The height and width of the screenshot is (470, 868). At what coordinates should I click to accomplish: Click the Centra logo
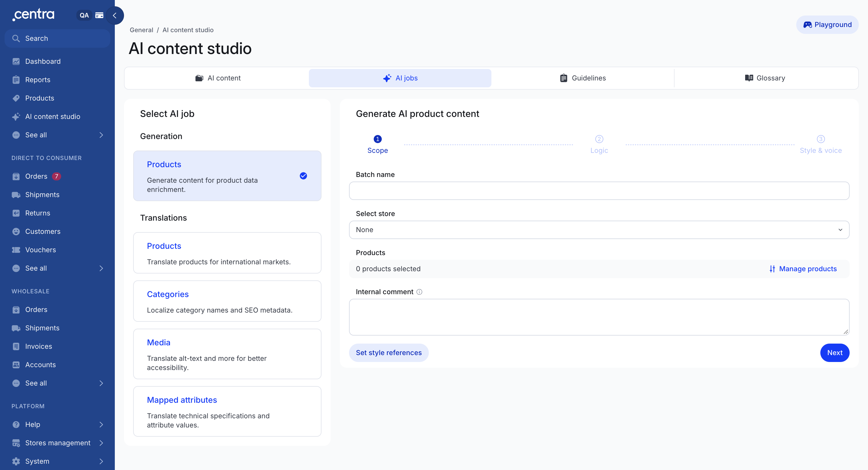[33, 15]
